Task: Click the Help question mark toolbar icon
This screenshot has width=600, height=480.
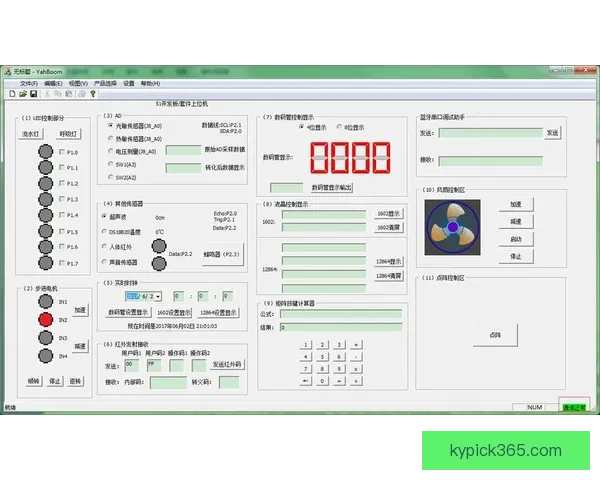Action: click(92, 93)
